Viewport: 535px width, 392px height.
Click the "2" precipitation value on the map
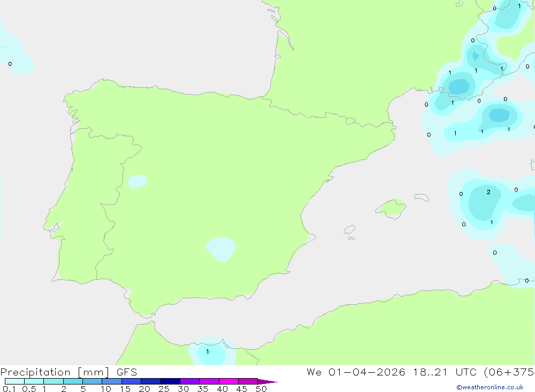(488, 192)
